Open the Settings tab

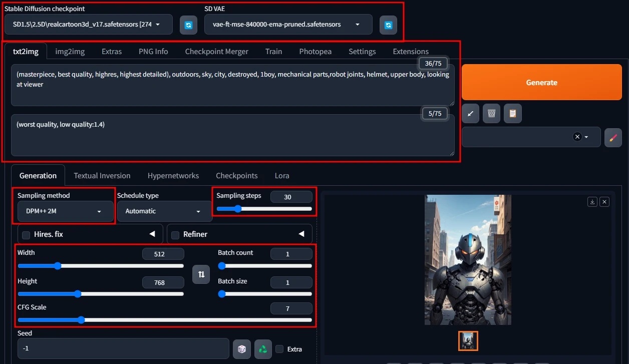point(362,52)
